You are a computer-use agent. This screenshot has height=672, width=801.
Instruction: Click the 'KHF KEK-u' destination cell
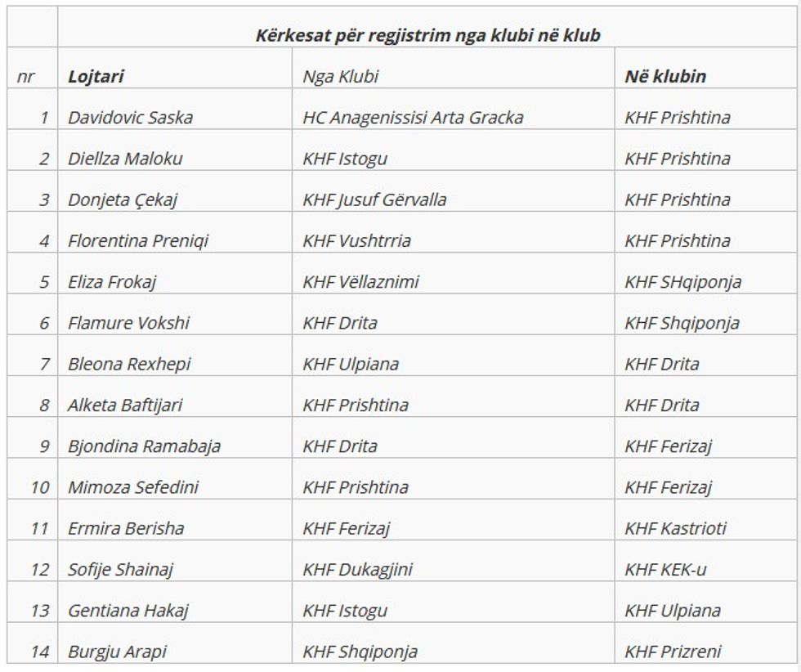(x=665, y=570)
